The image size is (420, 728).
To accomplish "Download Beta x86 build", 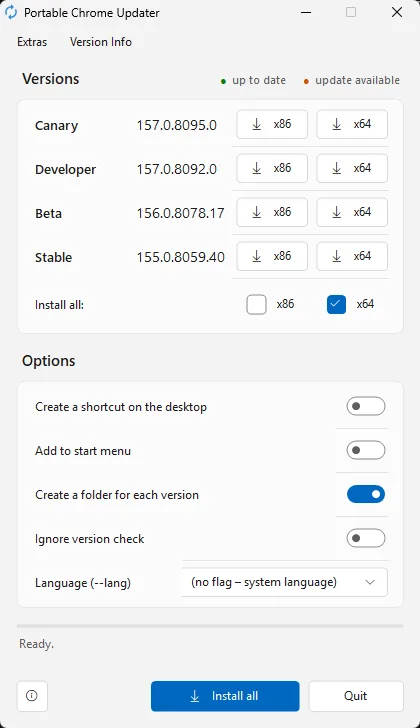I will [x=272, y=212].
